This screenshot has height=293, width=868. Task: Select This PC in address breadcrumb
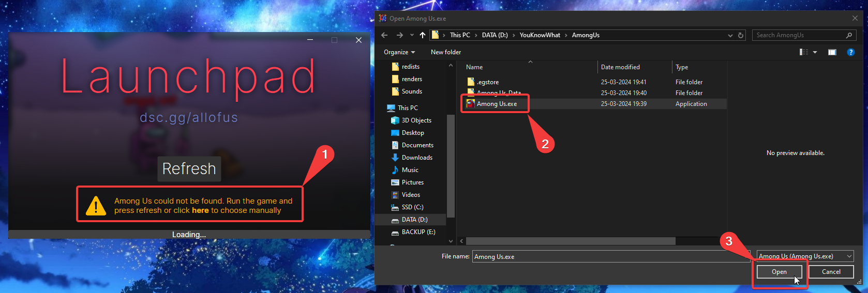coord(460,35)
